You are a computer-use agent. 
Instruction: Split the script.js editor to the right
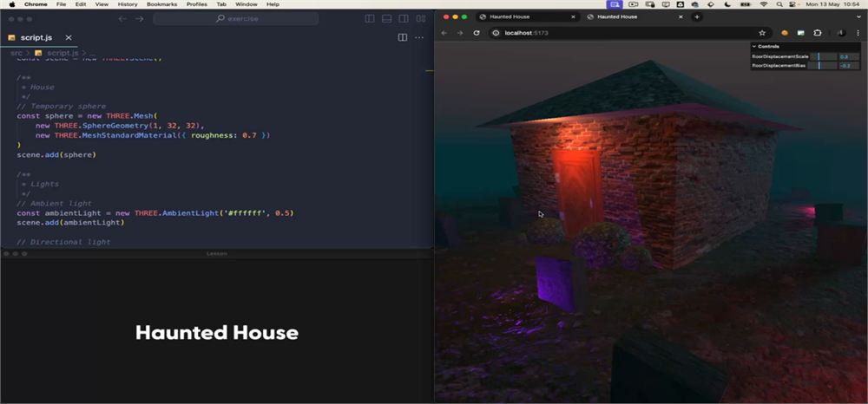coord(403,37)
